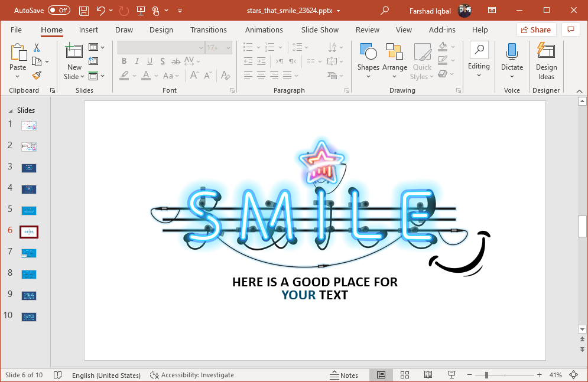This screenshot has height=382, width=588.
Task: Open the Transitions tab
Action: click(208, 30)
